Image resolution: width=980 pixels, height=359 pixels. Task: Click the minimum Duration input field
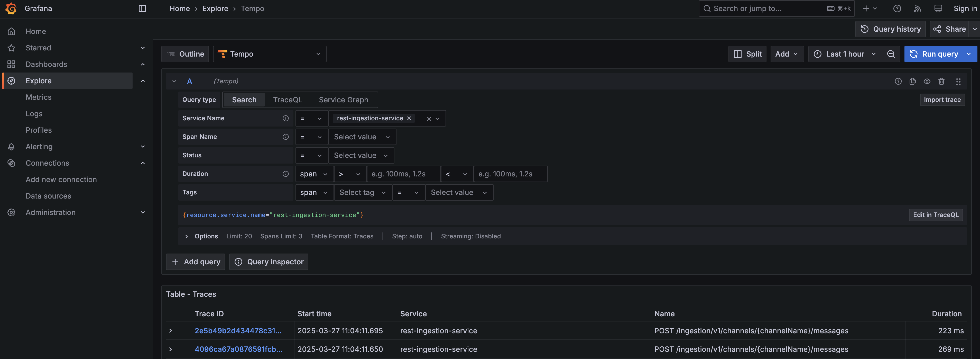point(404,174)
